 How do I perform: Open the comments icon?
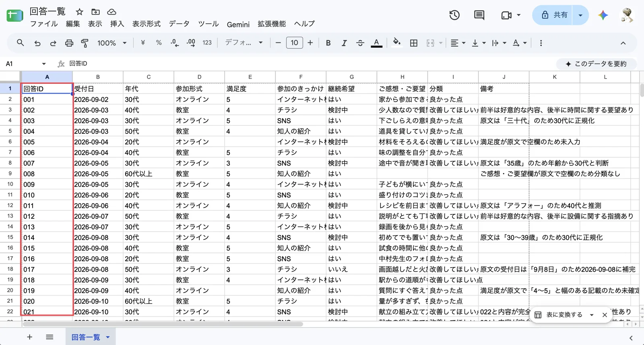(x=479, y=15)
